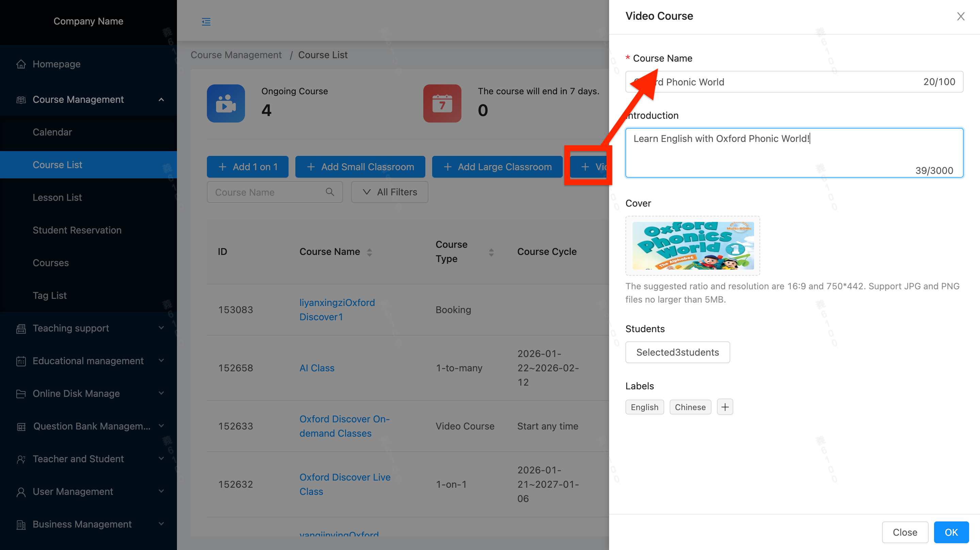Image resolution: width=980 pixels, height=550 pixels.
Task: Click the Ongoing Course camera icon
Action: click(226, 103)
